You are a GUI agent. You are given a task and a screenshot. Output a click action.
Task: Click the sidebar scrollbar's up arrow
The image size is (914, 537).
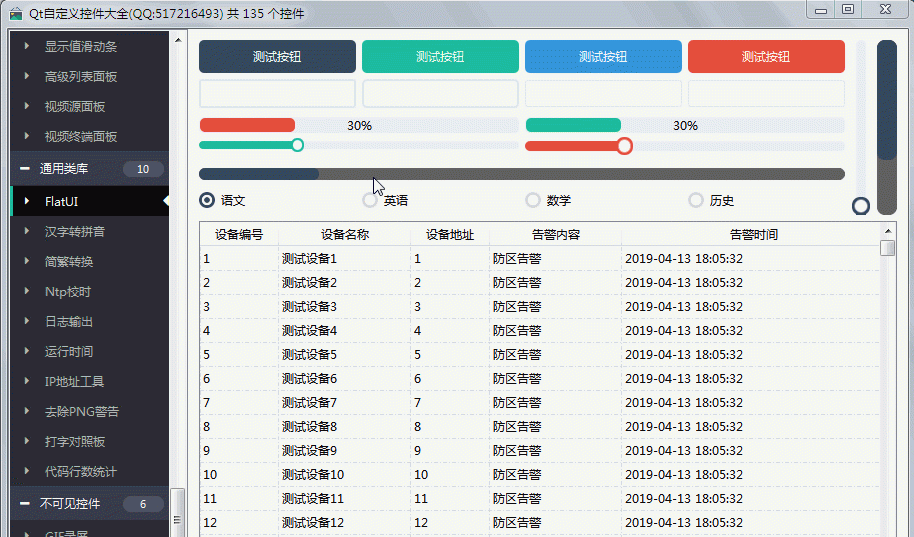pyautogui.click(x=178, y=40)
